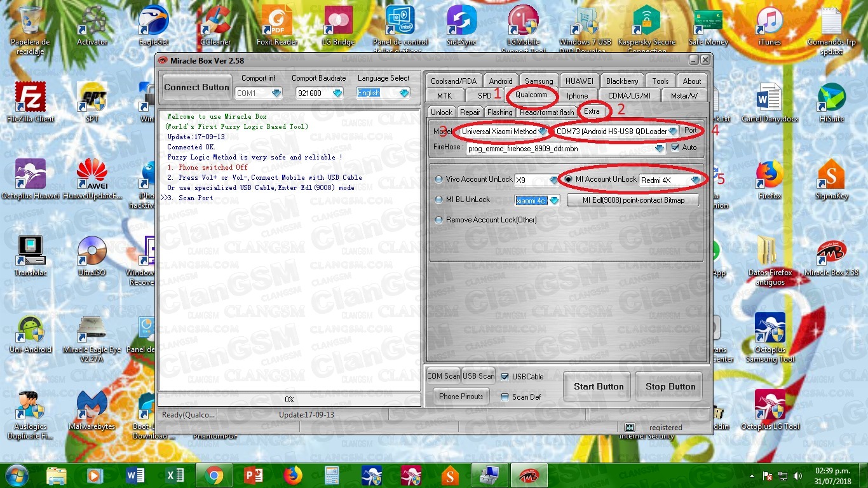Screen dimensions: 868x488
Task: Launch Malwarebytes from the desktop
Action: tap(92, 410)
